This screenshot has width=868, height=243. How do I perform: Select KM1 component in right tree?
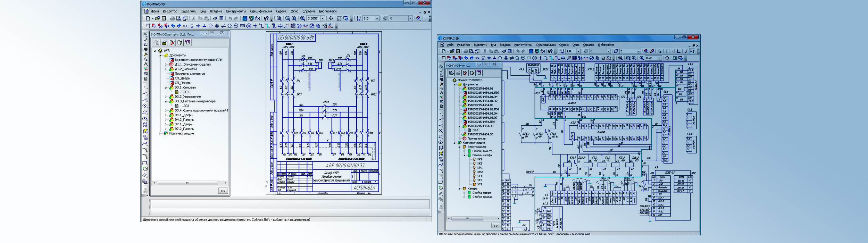click(x=479, y=168)
